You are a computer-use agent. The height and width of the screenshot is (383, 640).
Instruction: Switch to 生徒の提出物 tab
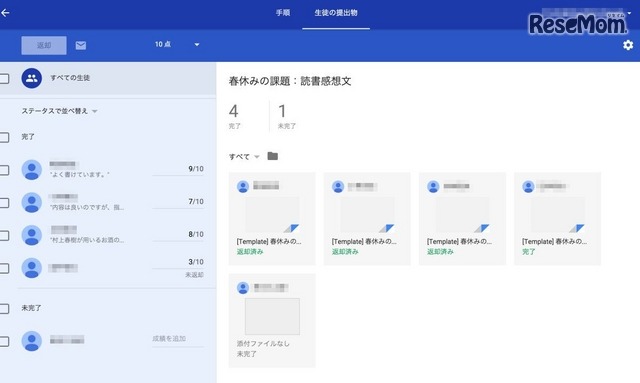[x=336, y=13]
